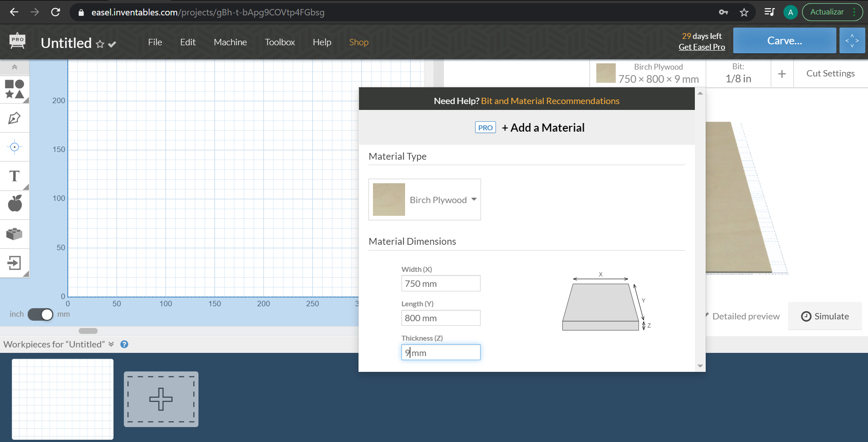The height and width of the screenshot is (442, 868).
Task: Open the Bit 1/8 in selector
Action: (738, 74)
